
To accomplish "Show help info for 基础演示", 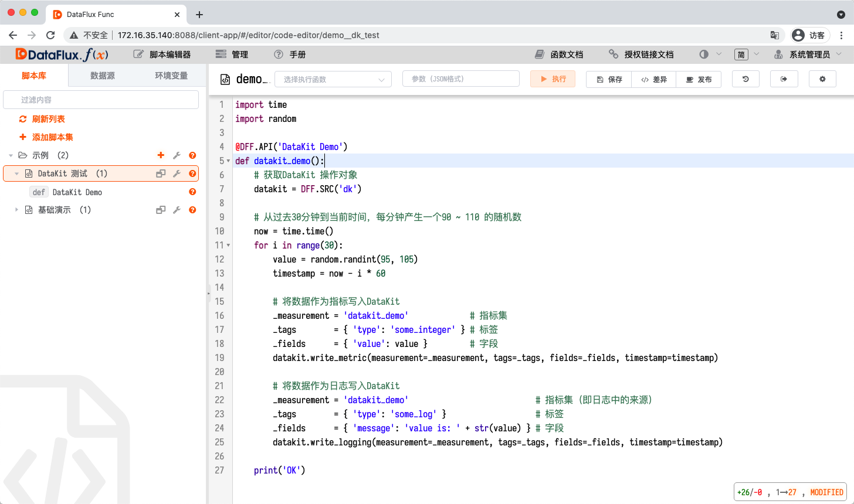I will coord(192,210).
